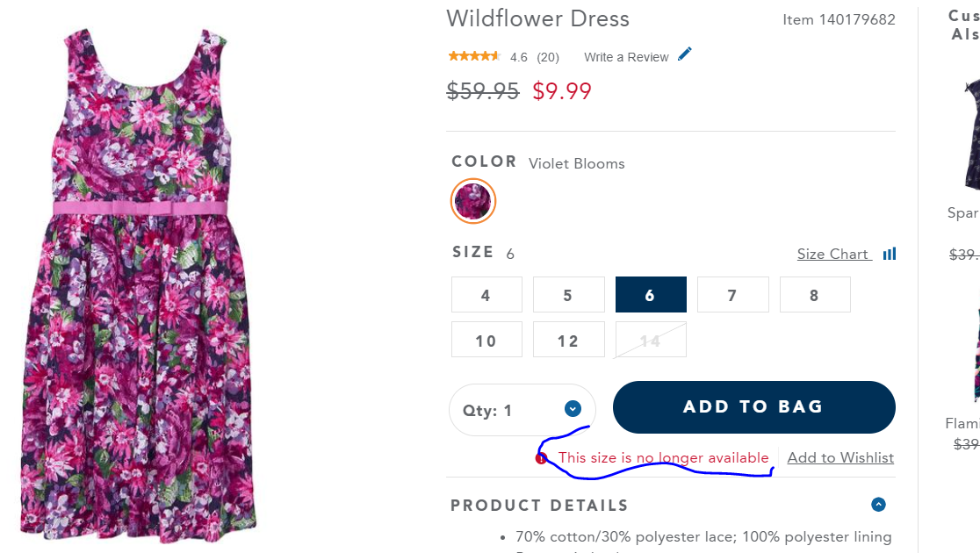Click the Size Chart bar graph icon
This screenshot has width=980, height=553.
(x=890, y=254)
